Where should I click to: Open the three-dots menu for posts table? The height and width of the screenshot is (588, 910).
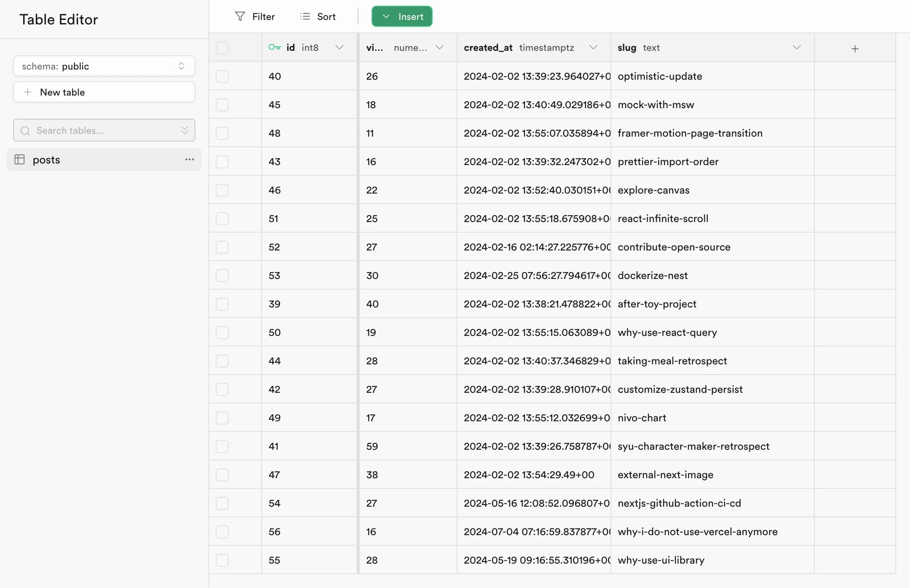coord(189,159)
